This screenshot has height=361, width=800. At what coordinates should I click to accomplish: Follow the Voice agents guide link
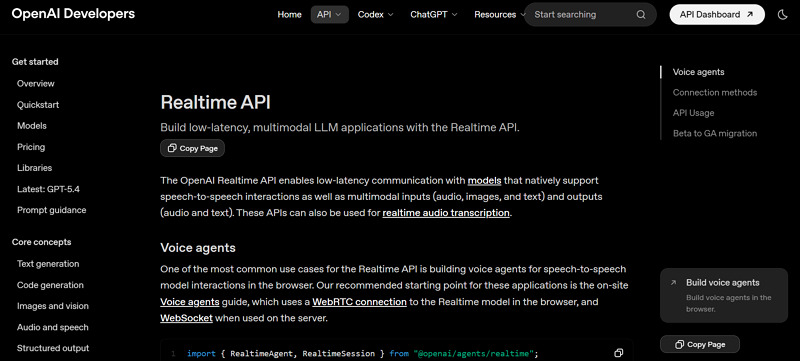(x=190, y=302)
